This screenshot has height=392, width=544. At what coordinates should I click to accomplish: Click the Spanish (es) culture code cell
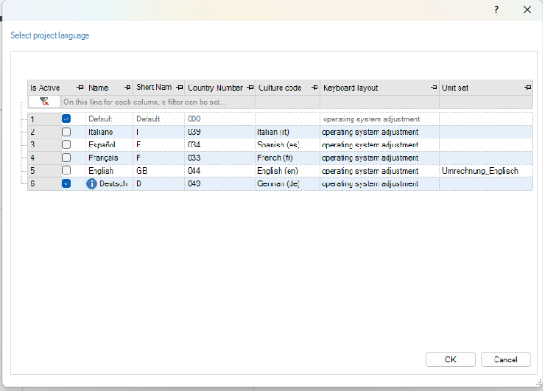click(x=288, y=145)
